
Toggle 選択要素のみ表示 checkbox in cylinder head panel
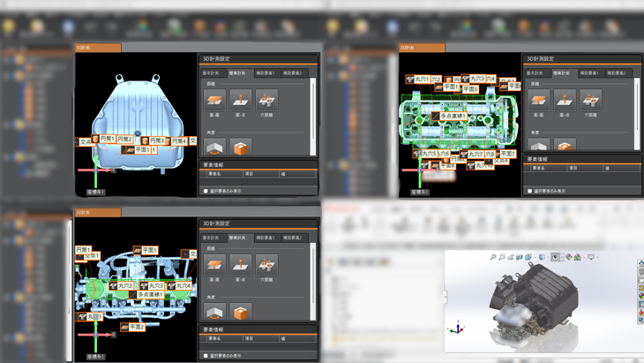point(530,191)
